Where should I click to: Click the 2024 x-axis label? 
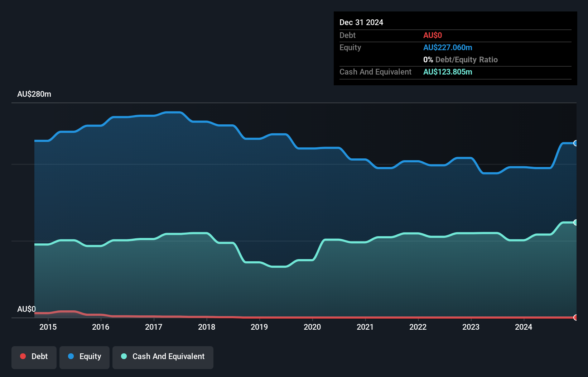[x=524, y=327]
